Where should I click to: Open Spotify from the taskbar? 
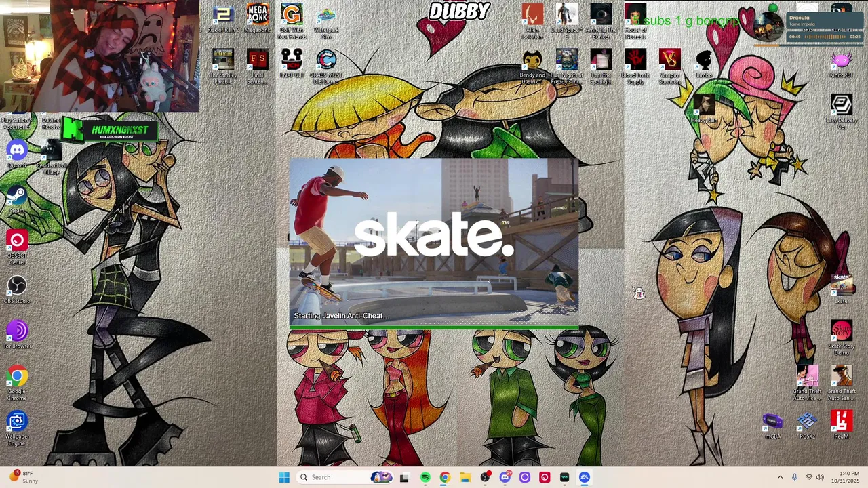tap(425, 477)
